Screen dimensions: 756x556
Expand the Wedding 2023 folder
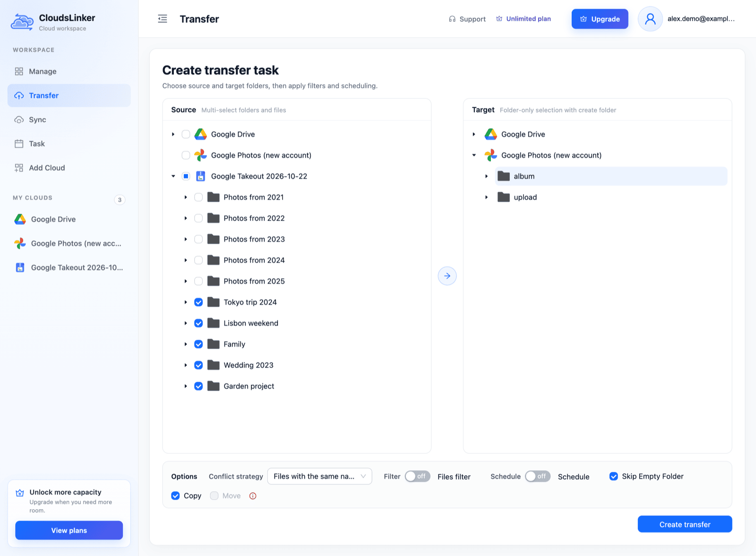(186, 365)
